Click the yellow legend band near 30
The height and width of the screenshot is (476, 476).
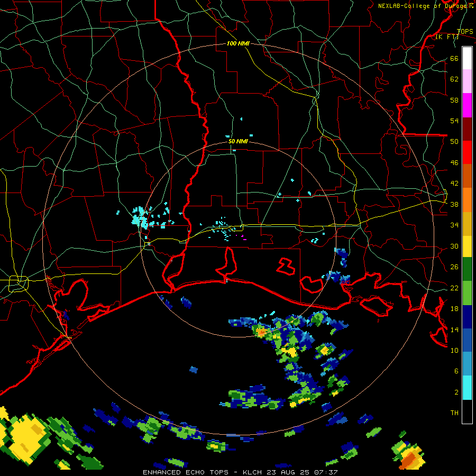click(x=467, y=246)
